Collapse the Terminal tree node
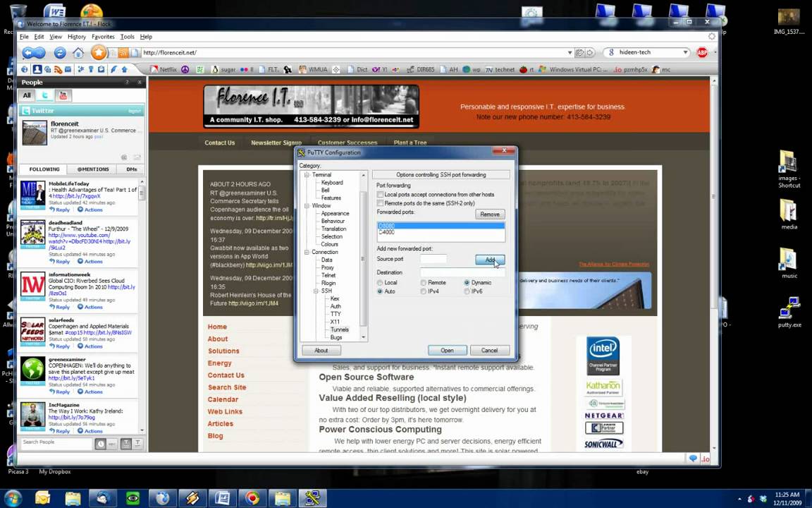 (306, 175)
